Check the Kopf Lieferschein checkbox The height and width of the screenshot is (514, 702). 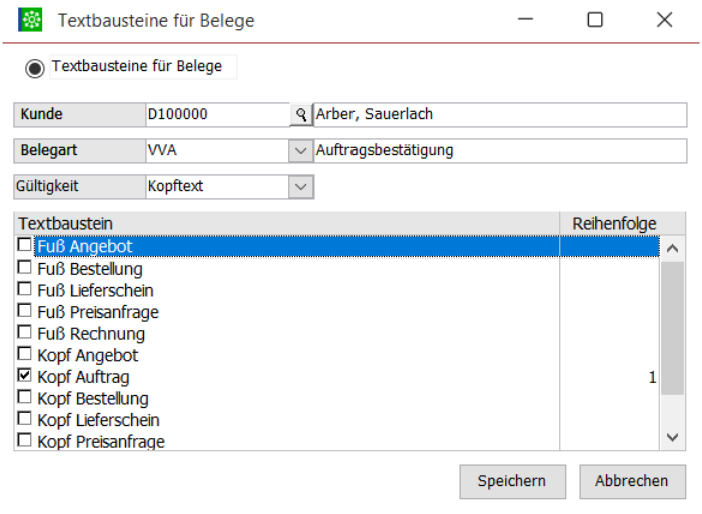[x=25, y=421]
